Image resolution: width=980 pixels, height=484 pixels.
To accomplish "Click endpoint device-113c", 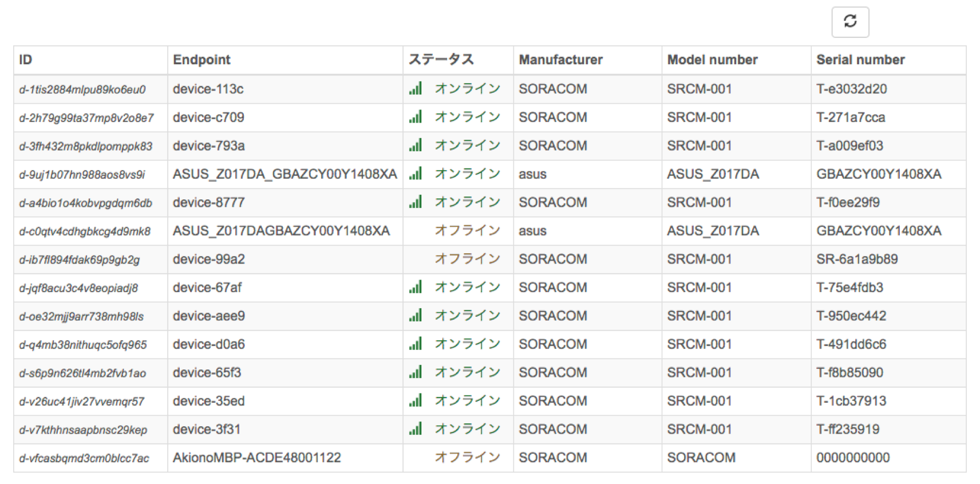I will tap(208, 89).
